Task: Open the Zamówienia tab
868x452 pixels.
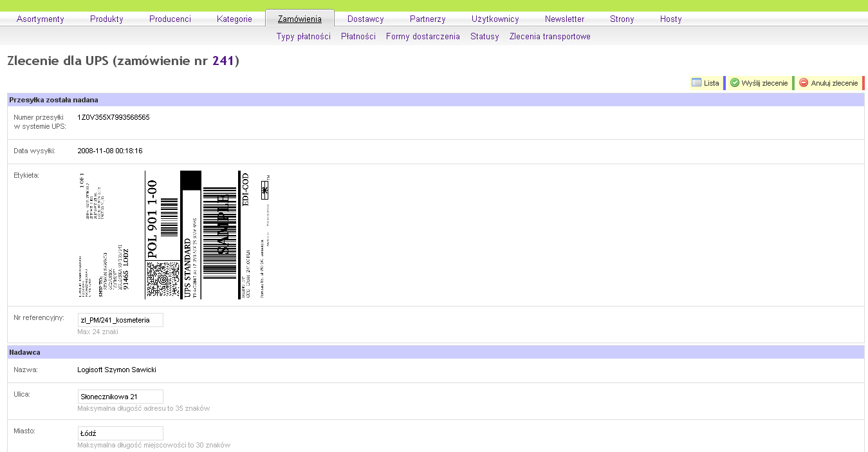Action: 299,19
